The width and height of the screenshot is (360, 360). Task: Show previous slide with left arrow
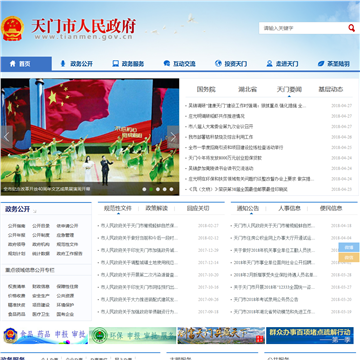7,137
